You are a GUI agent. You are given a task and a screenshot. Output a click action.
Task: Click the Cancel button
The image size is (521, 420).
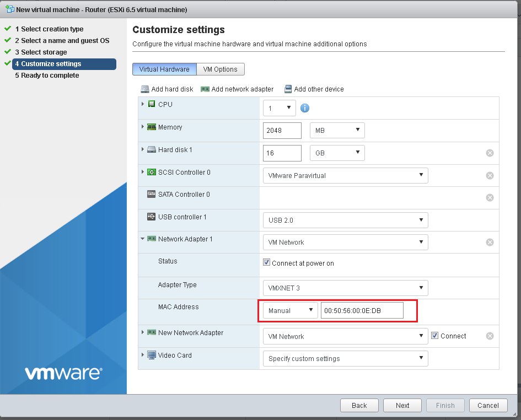coord(488,405)
